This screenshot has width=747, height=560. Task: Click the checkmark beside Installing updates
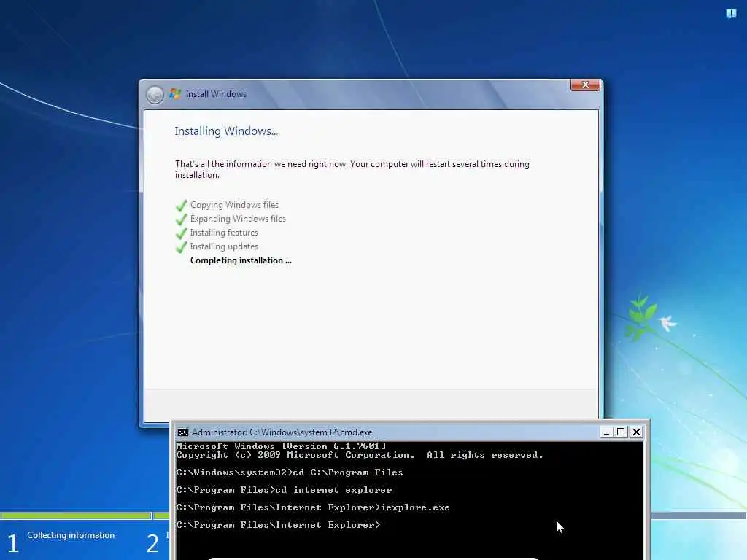[x=182, y=247]
